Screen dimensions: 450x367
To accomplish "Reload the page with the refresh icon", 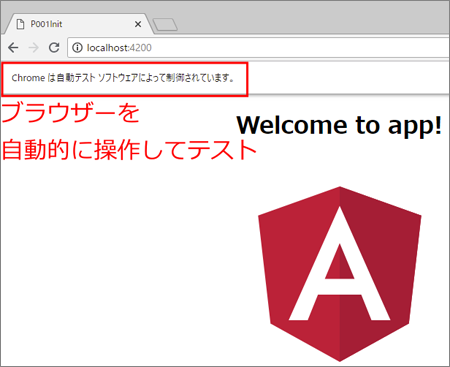I will coord(54,48).
